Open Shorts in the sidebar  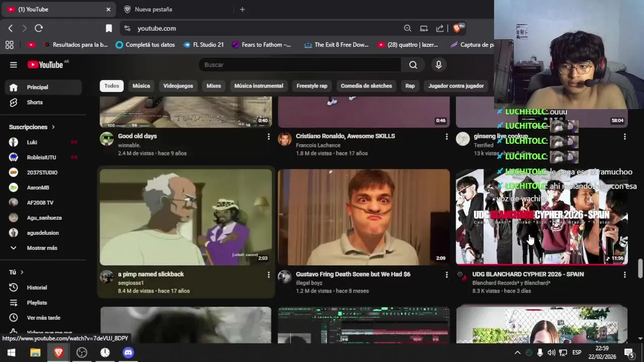pyautogui.click(x=43, y=102)
